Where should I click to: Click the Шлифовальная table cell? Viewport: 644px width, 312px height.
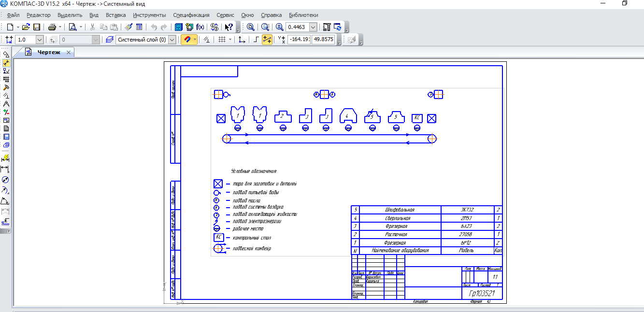(400, 210)
